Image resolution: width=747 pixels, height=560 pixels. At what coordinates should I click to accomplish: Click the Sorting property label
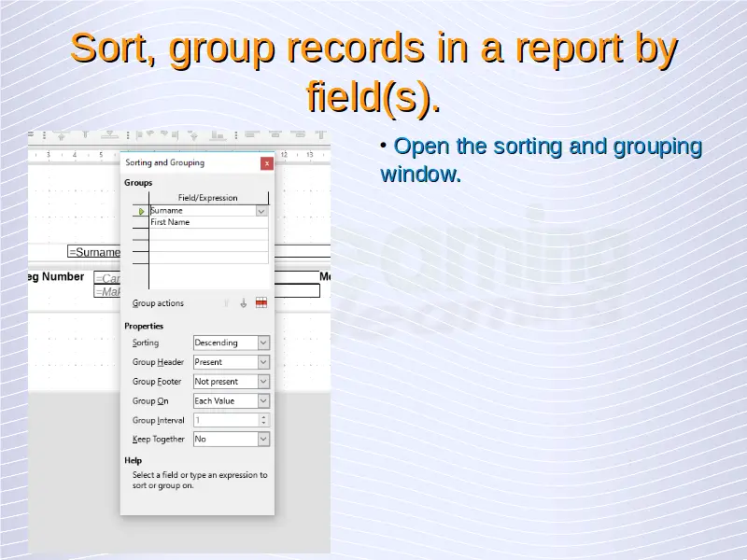146,343
